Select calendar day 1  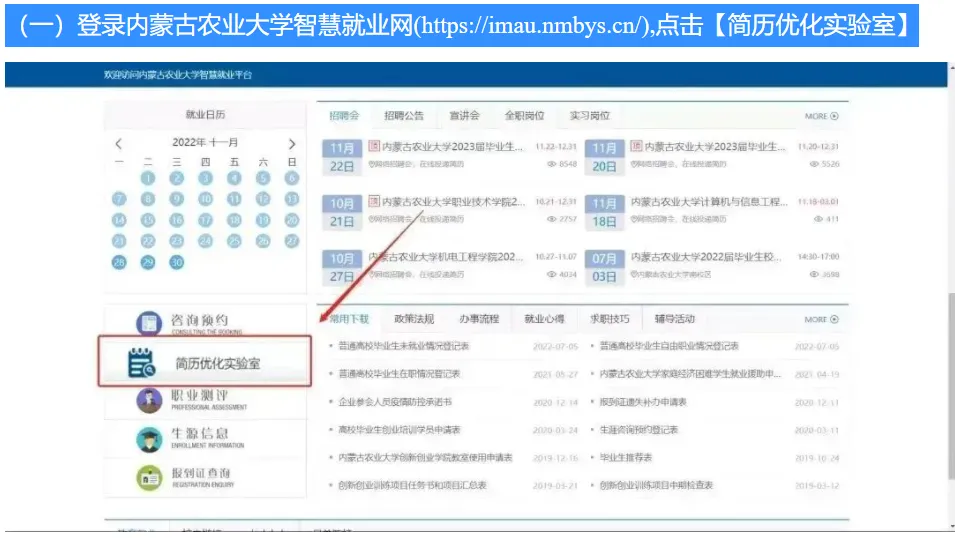pyautogui.click(x=147, y=178)
